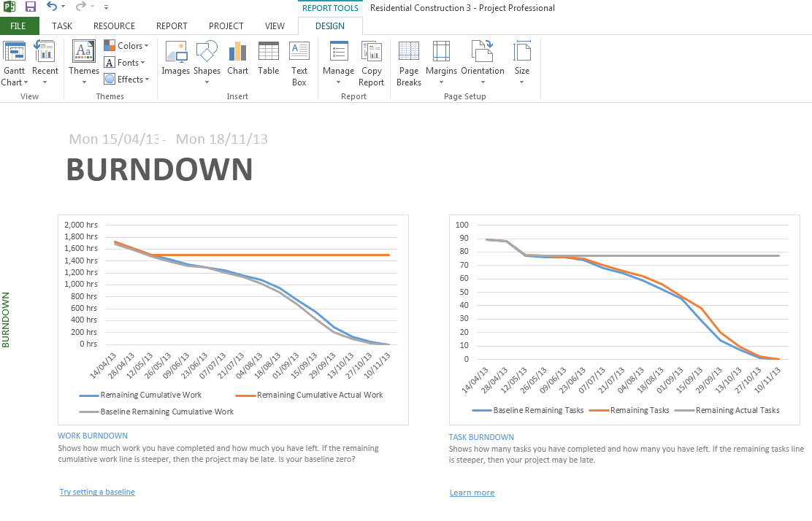Click the Gantt Chart view icon
812x521 pixels.
click(x=14, y=52)
